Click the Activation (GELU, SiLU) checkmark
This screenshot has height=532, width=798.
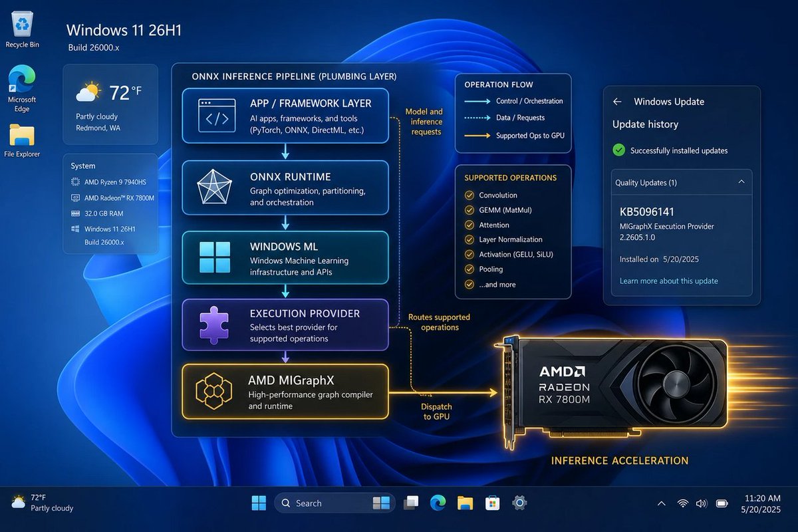tap(469, 254)
